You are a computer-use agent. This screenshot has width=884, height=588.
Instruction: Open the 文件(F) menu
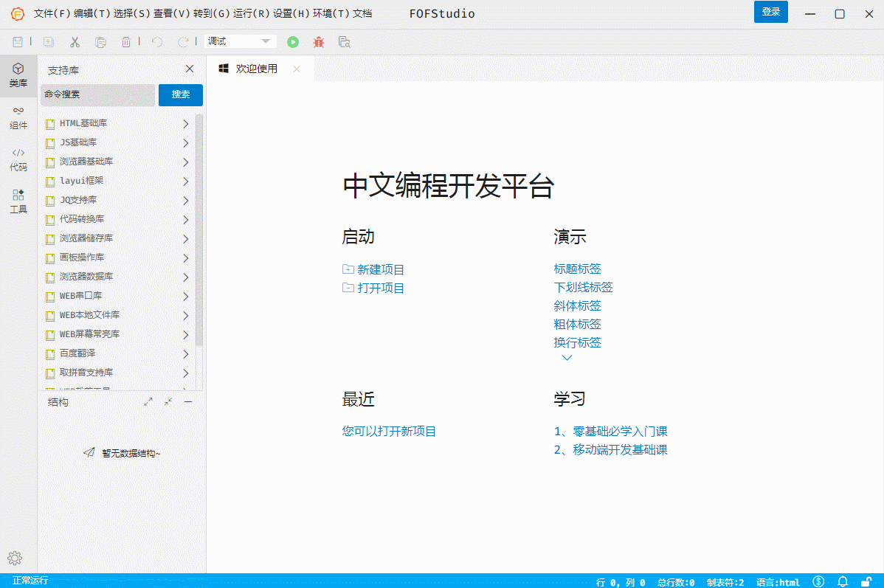click(46, 13)
